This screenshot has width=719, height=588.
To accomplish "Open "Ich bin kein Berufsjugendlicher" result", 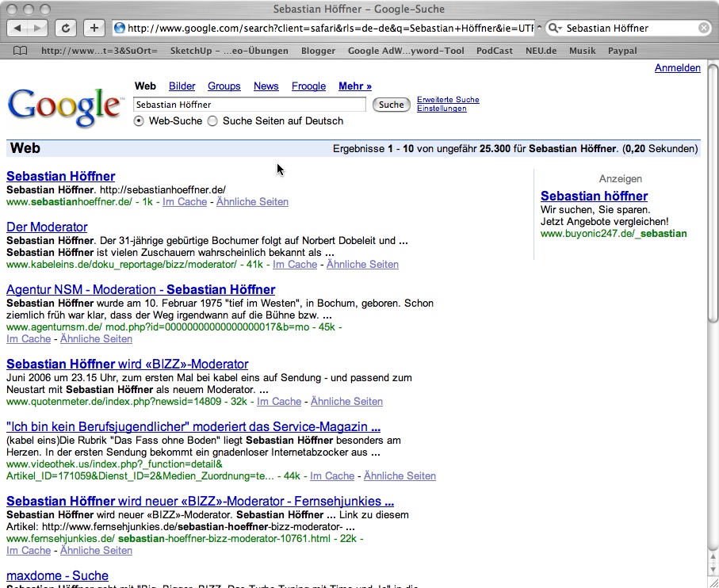I will coord(193,426).
